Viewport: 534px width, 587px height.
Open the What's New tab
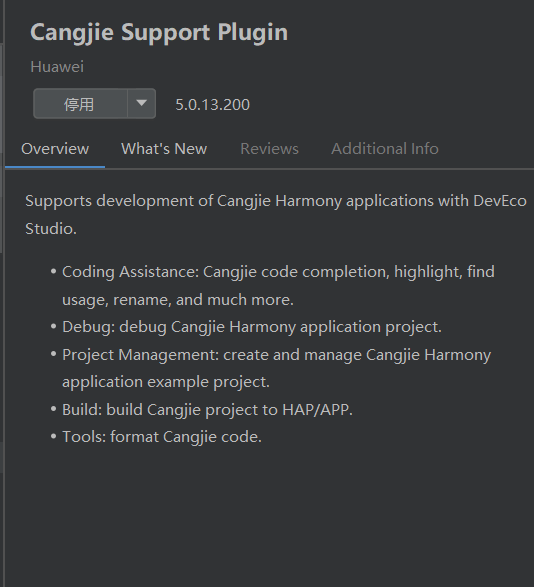164,149
